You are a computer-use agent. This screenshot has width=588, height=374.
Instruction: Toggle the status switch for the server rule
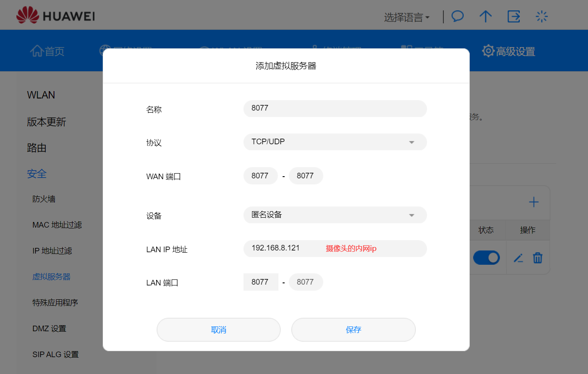[x=487, y=257]
